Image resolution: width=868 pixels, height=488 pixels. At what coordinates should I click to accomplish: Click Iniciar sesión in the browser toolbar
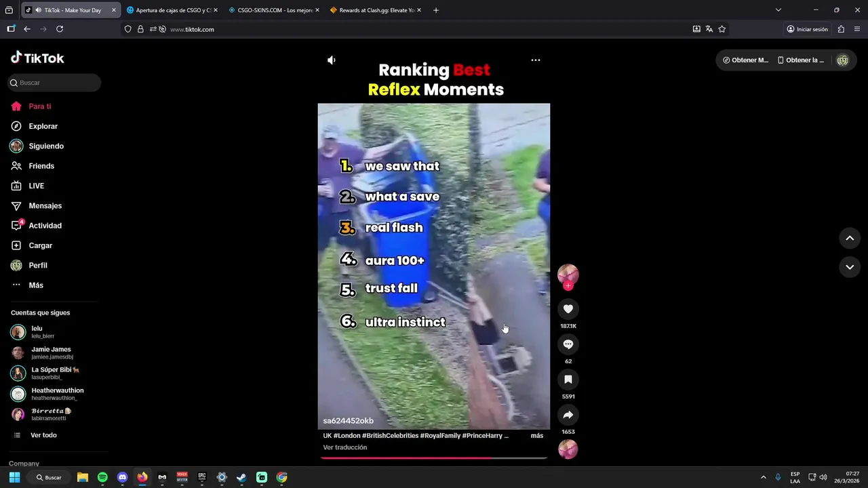coord(807,29)
